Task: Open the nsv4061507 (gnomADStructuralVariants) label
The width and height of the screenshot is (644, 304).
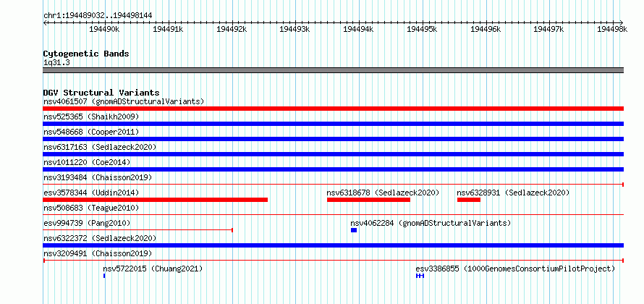Action: pos(124,101)
